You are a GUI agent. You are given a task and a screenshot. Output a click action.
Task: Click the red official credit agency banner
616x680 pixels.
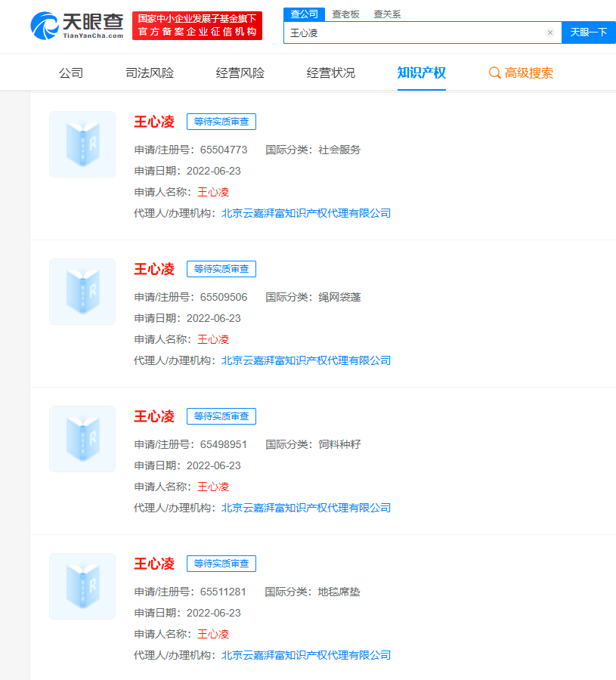tap(197, 26)
